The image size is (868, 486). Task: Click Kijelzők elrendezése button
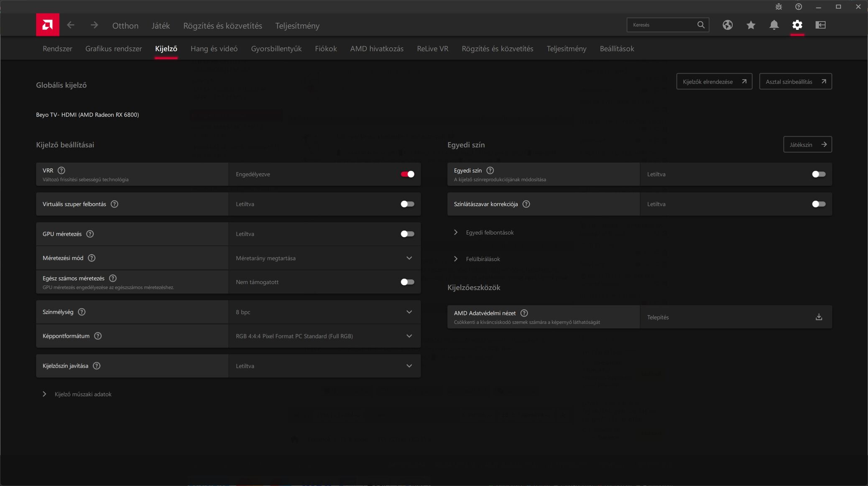point(714,82)
